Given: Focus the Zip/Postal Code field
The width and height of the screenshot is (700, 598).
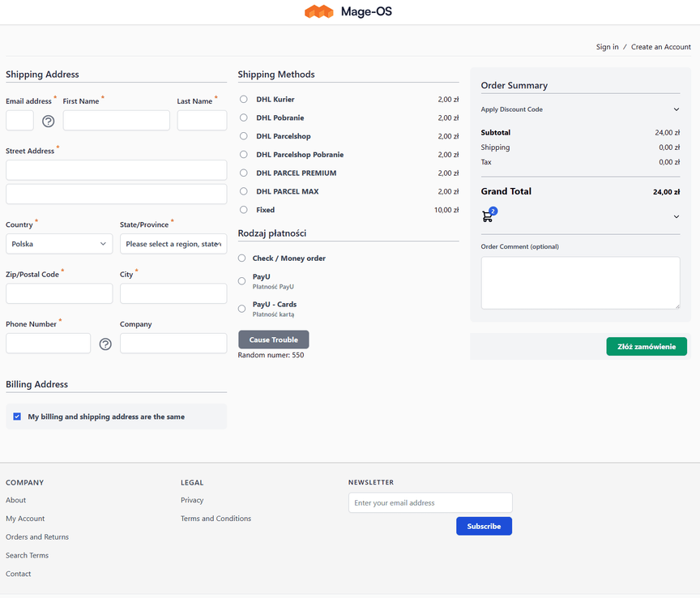Looking at the screenshot, I should [59, 293].
